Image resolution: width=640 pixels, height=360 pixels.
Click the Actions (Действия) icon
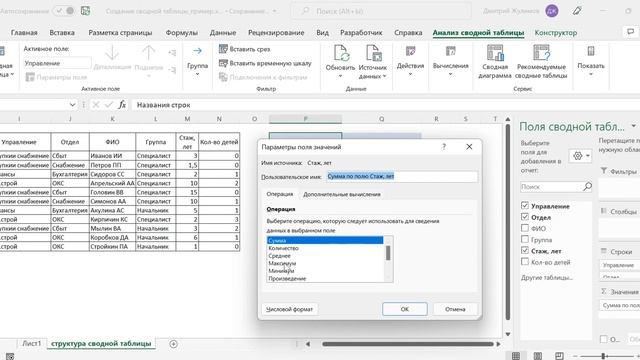coord(410,51)
